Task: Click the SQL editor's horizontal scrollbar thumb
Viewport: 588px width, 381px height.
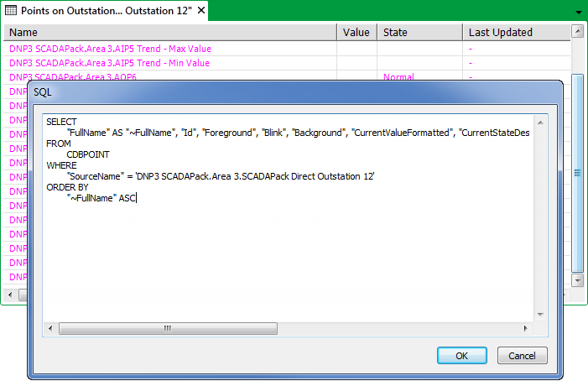Action: [x=168, y=328]
